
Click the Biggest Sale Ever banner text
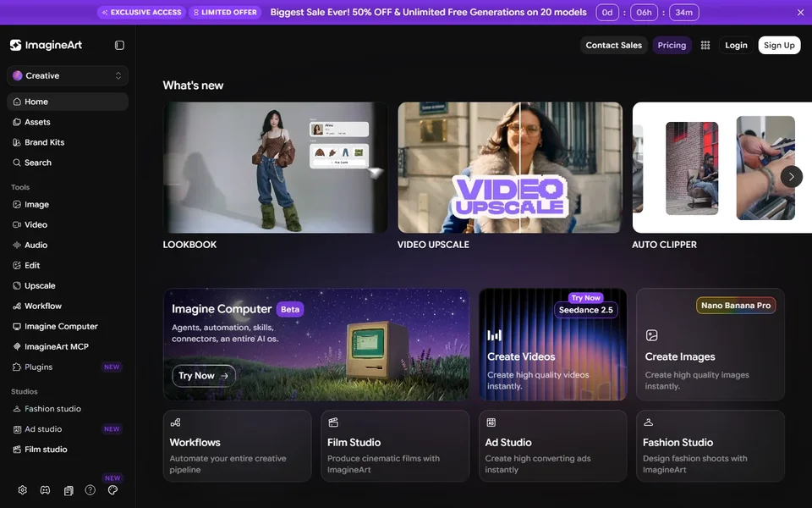(428, 12)
